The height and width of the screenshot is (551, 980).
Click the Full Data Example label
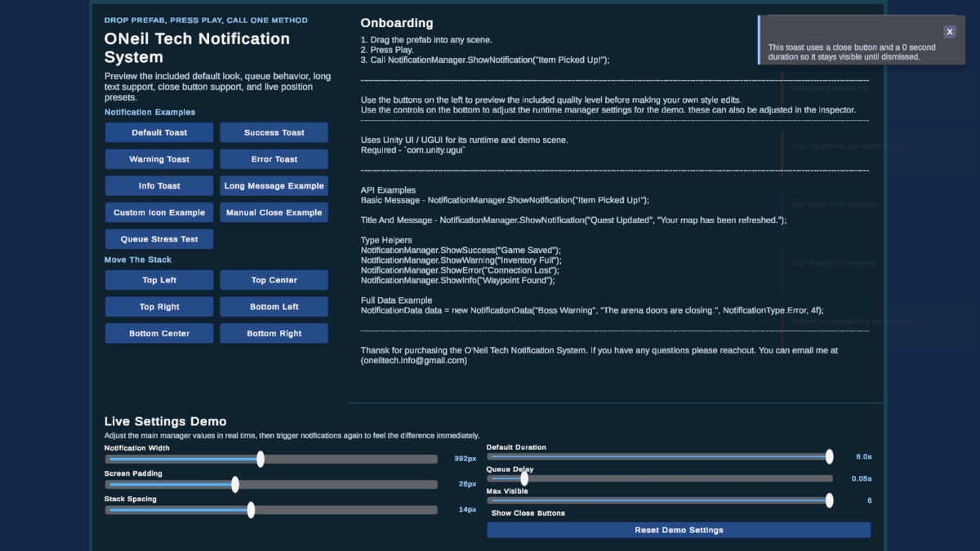pyautogui.click(x=396, y=300)
